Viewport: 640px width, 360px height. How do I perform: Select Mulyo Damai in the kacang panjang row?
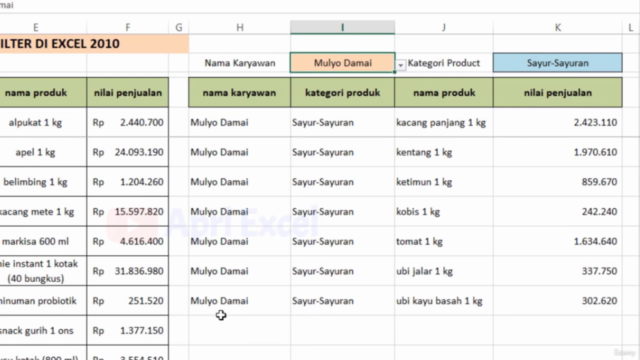[x=240, y=122]
